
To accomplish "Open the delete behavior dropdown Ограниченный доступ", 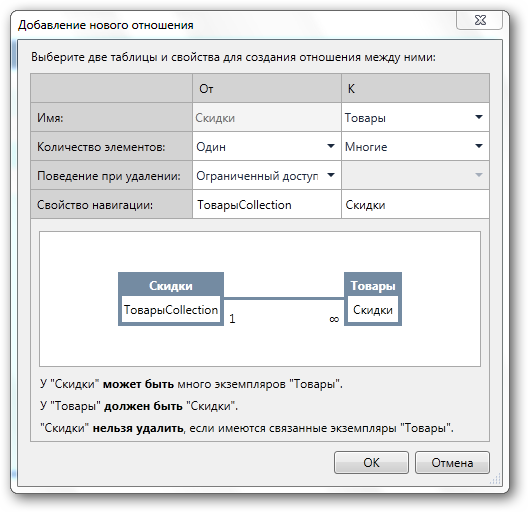I will point(267,175).
